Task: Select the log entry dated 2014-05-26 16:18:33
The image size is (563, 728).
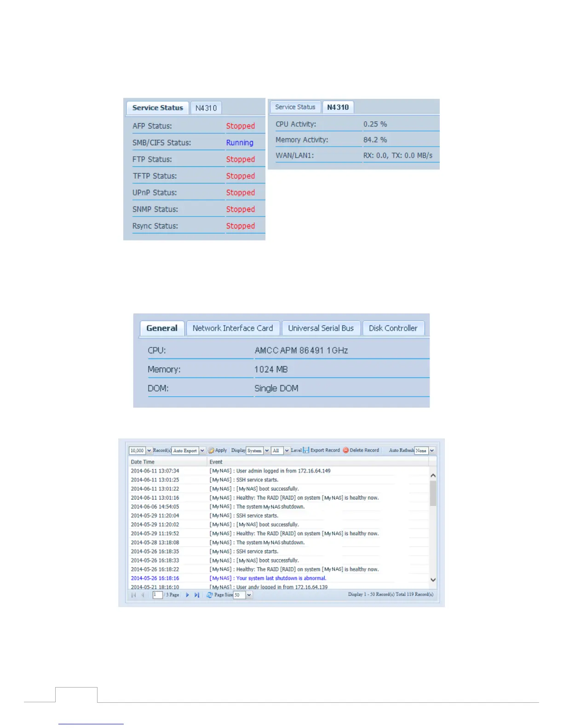Action: (x=278, y=561)
